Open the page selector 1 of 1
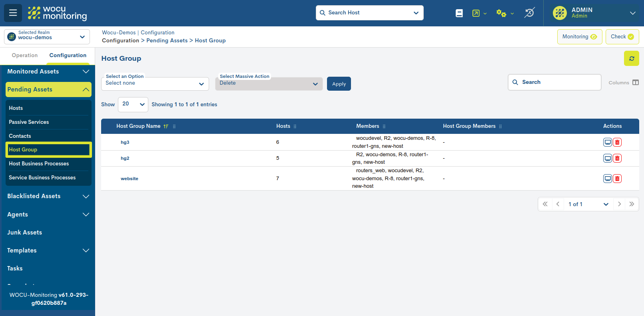Image resolution: width=644 pixels, height=316 pixels. coord(588,204)
